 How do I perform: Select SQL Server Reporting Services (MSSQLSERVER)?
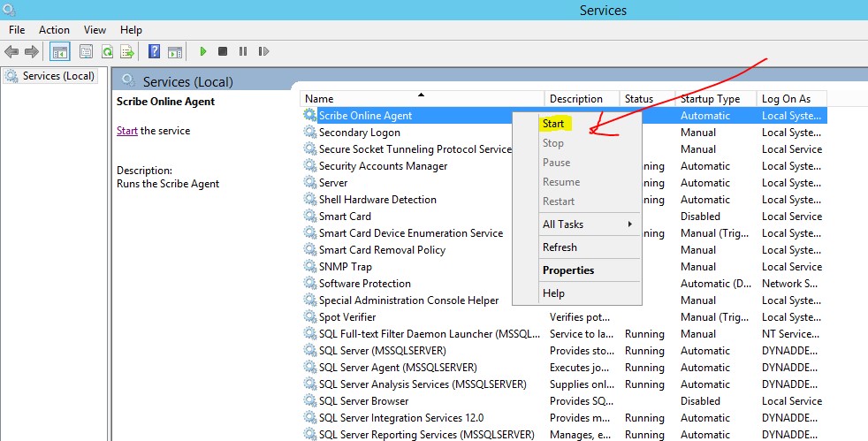pos(427,434)
